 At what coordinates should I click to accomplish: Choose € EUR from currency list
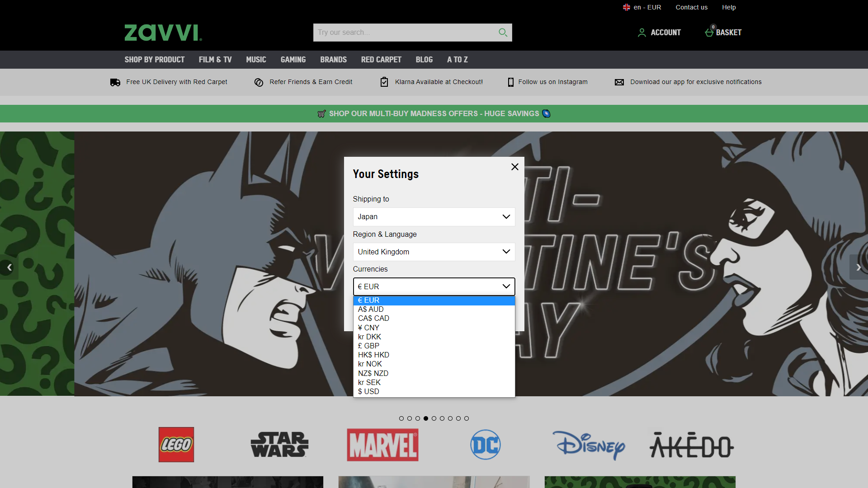tap(434, 300)
